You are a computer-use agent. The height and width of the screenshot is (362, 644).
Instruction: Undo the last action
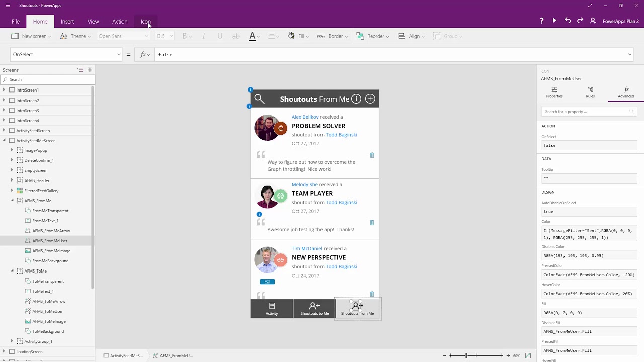(568, 21)
